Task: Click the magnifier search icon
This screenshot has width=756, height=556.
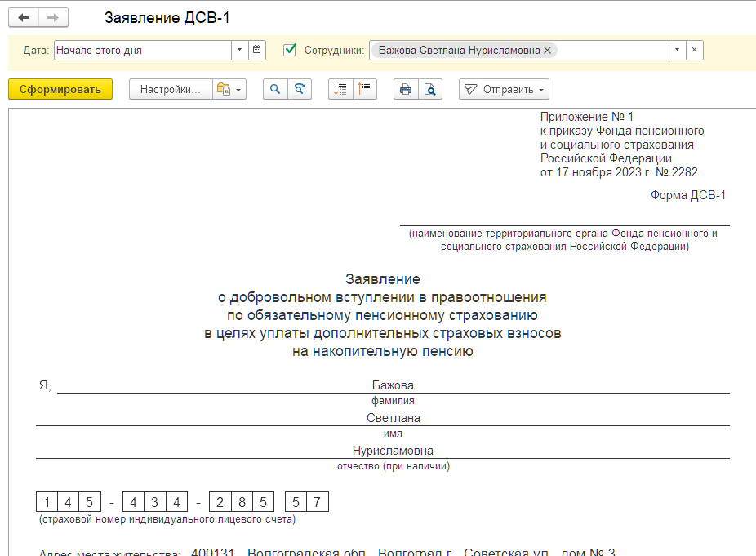Action: coord(275,89)
